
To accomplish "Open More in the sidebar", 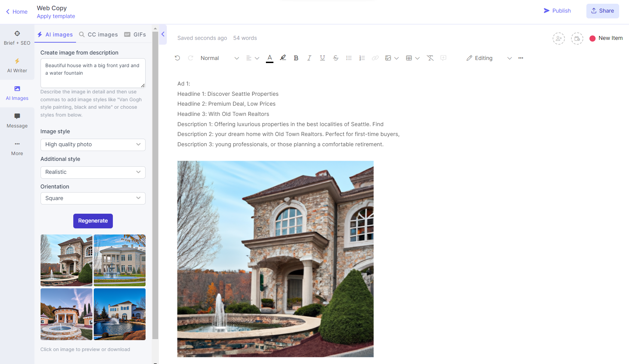I will 17,148.
